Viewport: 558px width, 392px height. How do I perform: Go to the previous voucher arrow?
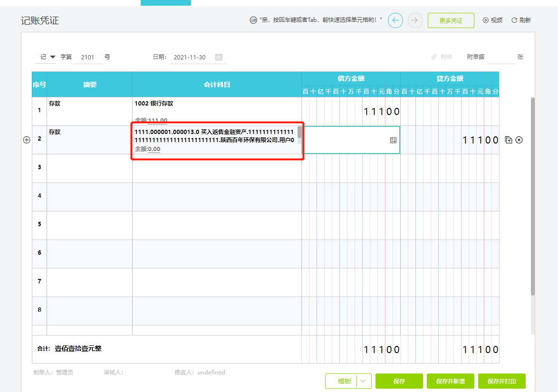pyautogui.click(x=395, y=20)
